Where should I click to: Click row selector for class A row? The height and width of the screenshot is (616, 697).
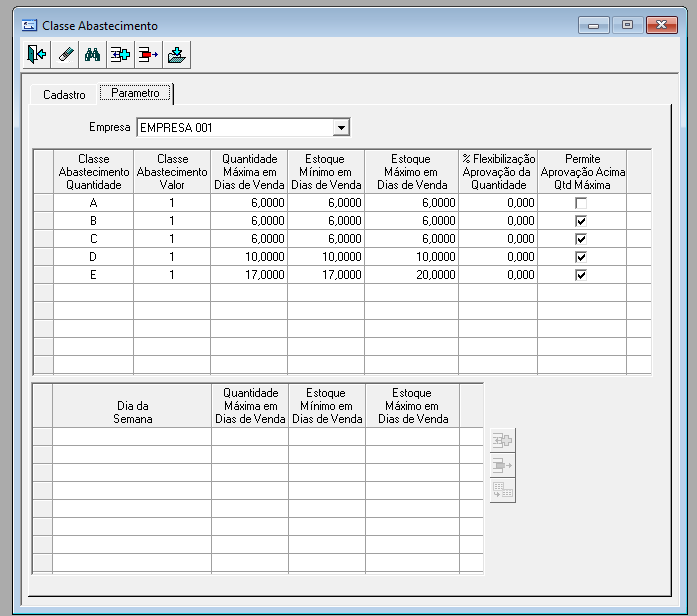point(44,203)
